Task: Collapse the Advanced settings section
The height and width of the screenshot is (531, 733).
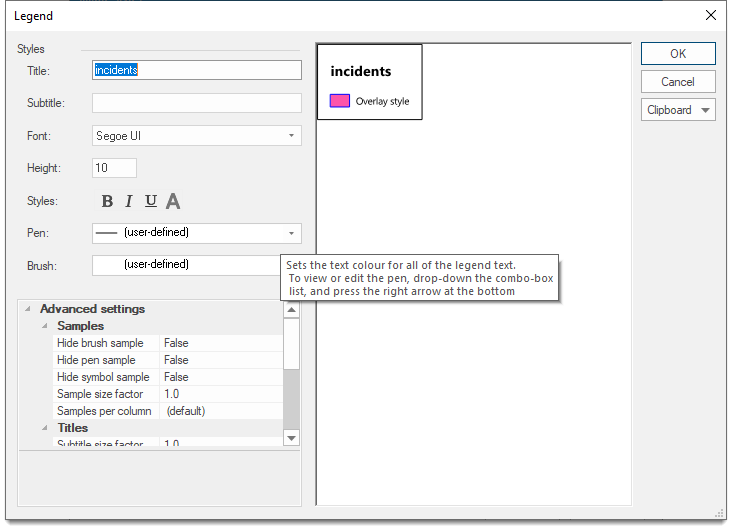Action: point(28,309)
